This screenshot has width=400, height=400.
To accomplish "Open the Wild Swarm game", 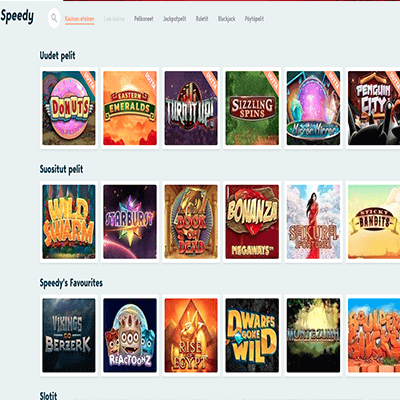I will (69, 222).
